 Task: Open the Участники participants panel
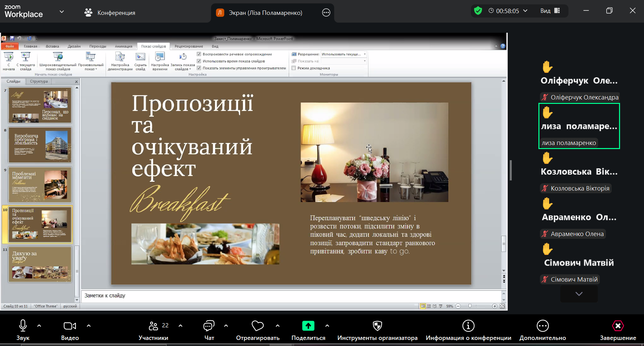pos(153,326)
